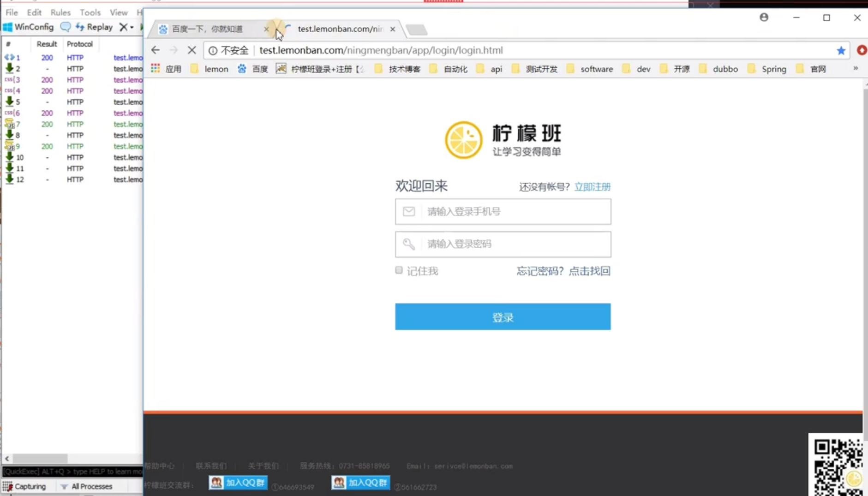868x496 pixels.
Task: Open the All Processes filter in Fiddler
Action: pos(86,486)
